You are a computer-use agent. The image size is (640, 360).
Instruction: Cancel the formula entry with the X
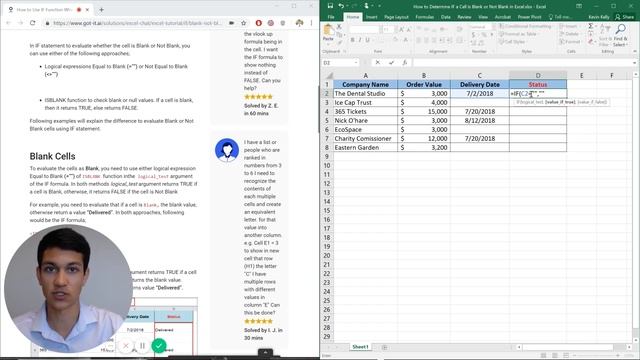coord(378,62)
